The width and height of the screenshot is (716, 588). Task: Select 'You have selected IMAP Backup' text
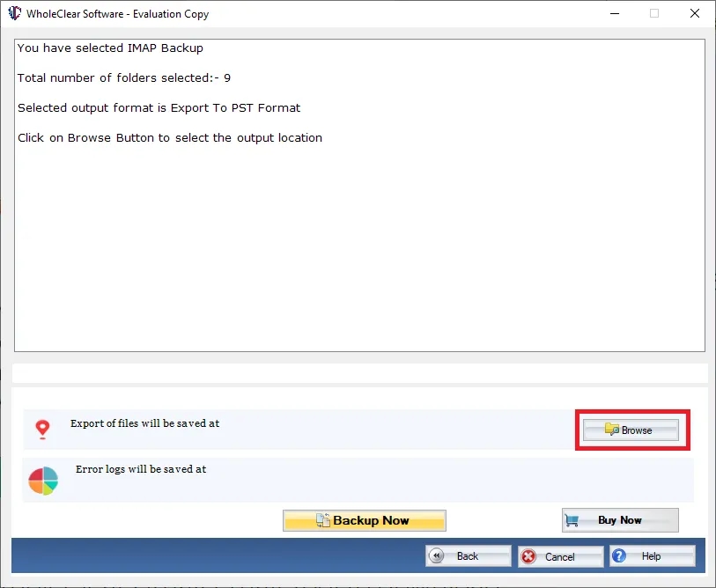(x=110, y=48)
